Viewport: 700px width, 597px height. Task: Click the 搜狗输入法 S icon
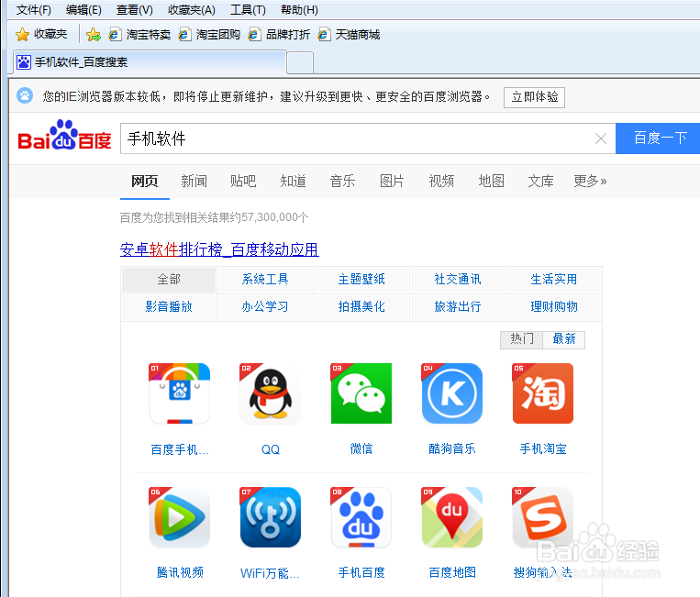click(543, 517)
